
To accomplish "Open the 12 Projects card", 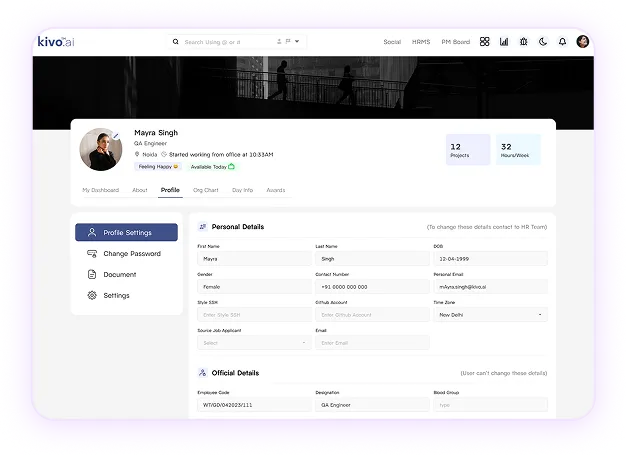I will [468, 150].
